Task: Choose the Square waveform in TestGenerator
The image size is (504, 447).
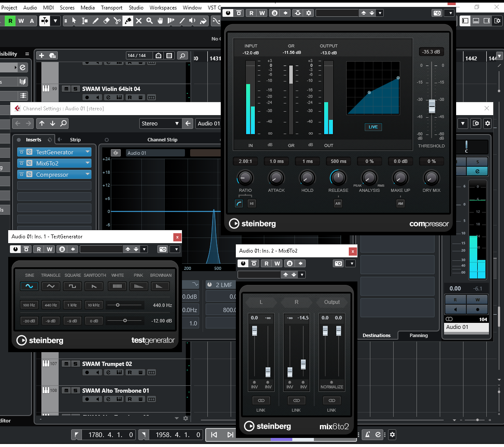Action: click(72, 286)
